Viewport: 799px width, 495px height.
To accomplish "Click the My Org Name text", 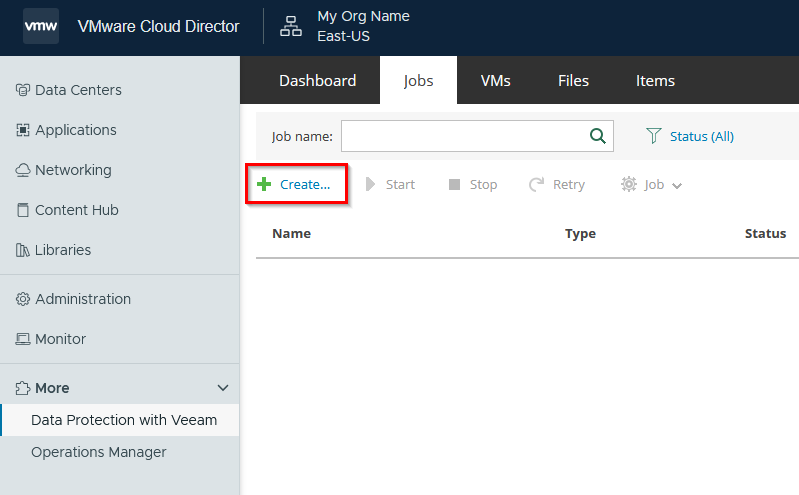I will pos(363,16).
